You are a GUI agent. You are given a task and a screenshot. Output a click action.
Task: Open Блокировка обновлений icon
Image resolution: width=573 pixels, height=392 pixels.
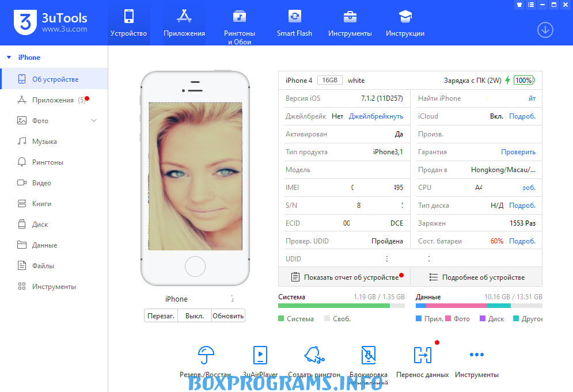coord(369,355)
